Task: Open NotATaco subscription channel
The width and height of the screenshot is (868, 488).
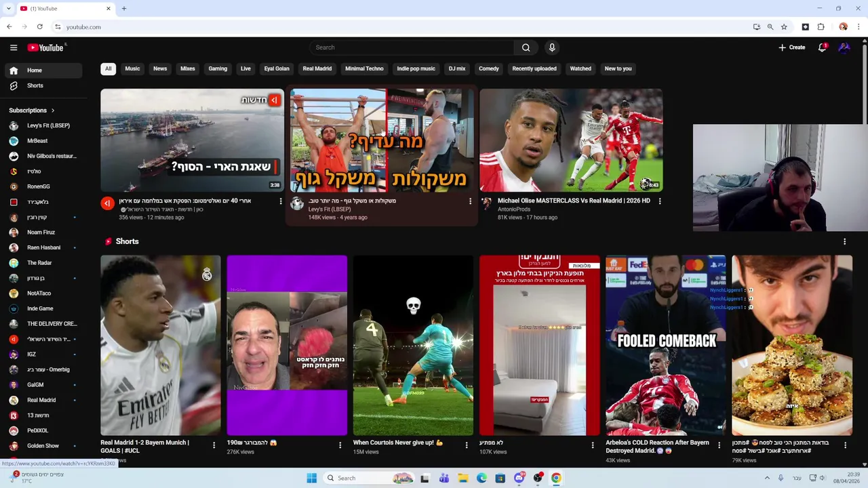Action: (x=43, y=293)
